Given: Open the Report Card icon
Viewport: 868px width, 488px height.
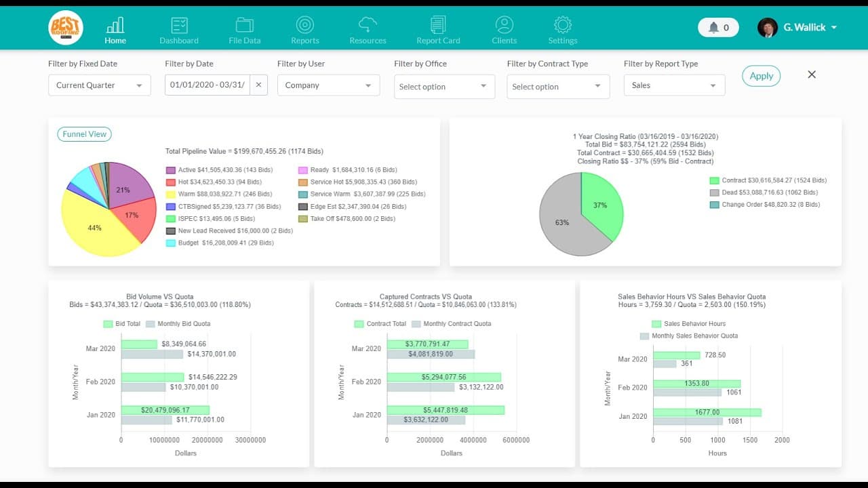Looking at the screenshot, I should coord(438,26).
